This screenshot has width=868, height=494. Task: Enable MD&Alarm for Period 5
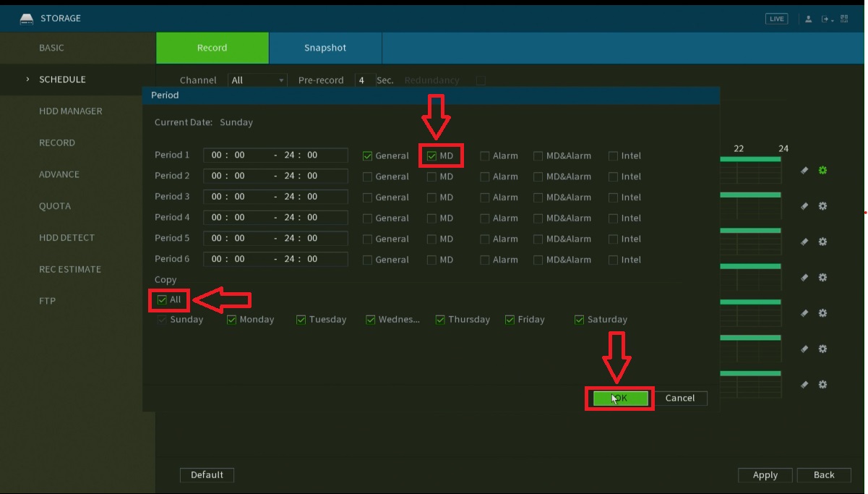coord(538,239)
